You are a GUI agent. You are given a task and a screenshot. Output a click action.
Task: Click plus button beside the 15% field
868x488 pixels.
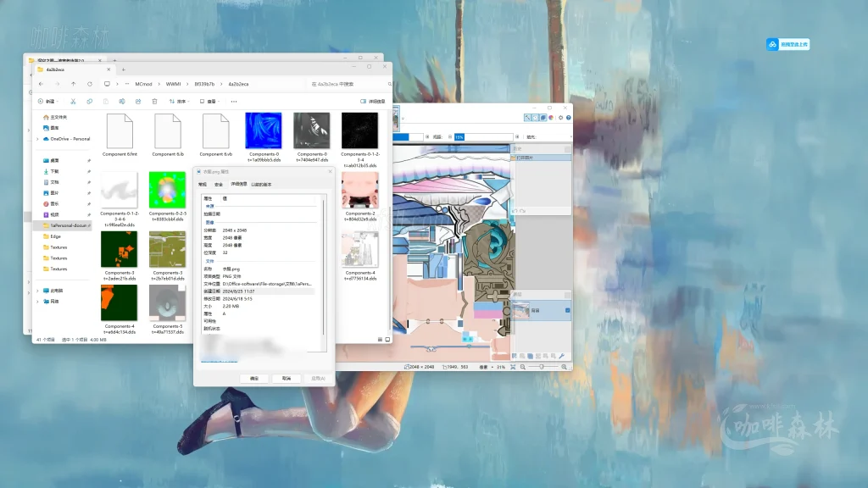[x=517, y=136]
